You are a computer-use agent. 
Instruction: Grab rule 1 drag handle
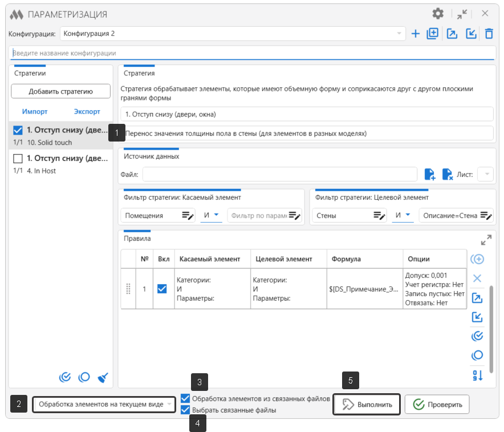click(128, 289)
